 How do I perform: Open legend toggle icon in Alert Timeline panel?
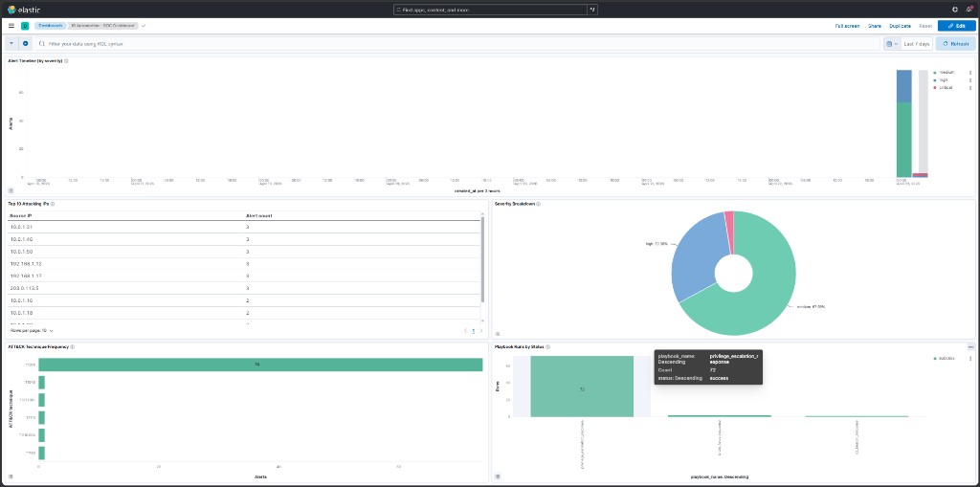pos(11,190)
